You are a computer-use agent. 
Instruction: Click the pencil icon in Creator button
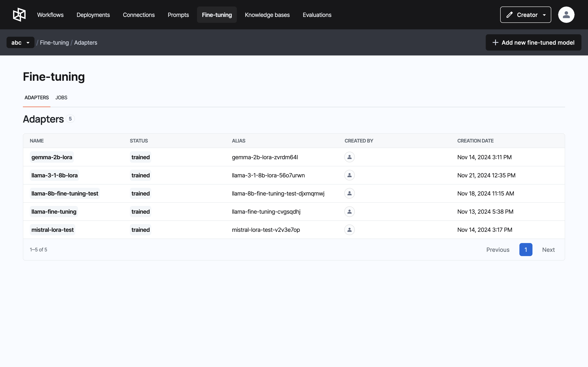pos(510,15)
